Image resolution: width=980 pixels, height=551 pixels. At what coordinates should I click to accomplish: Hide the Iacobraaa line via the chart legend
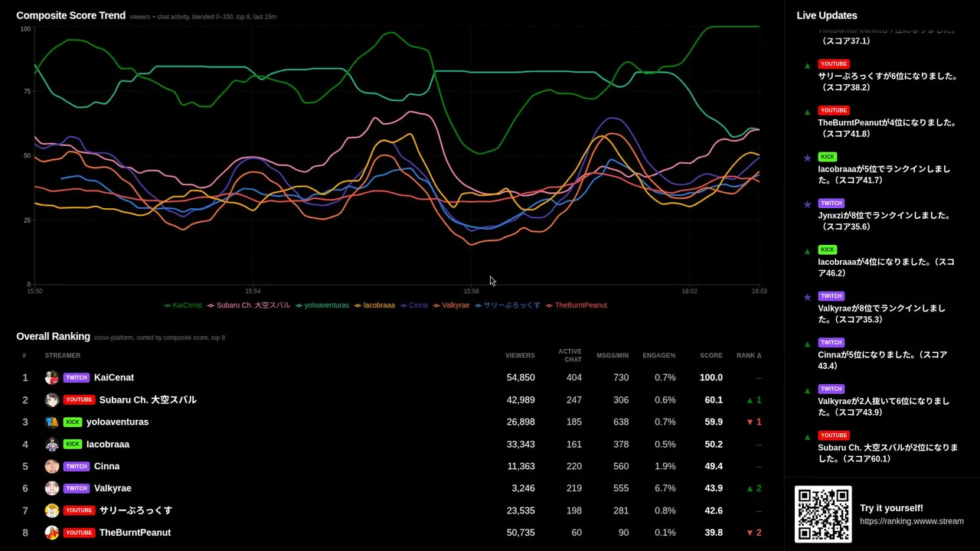pos(374,305)
